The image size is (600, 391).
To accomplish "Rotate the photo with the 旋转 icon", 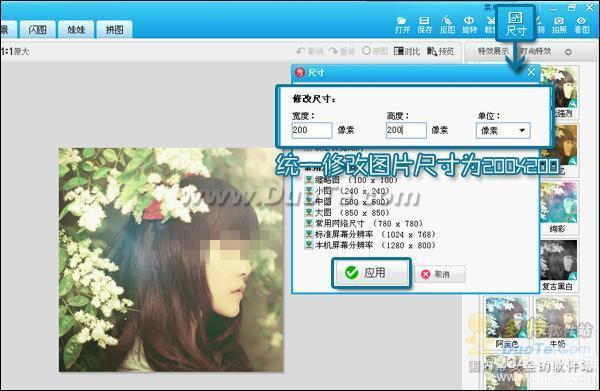I will [469, 25].
